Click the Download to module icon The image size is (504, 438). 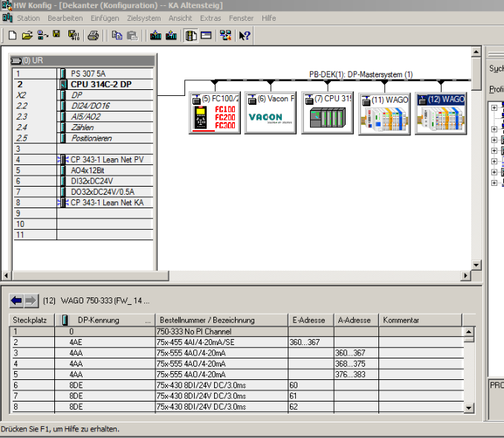155,35
